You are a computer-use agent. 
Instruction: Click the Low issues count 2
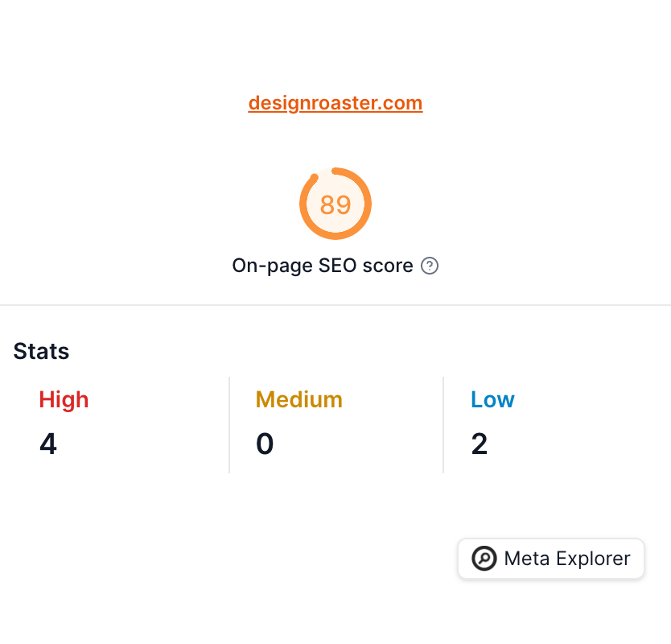pyautogui.click(x=480, y=444)
